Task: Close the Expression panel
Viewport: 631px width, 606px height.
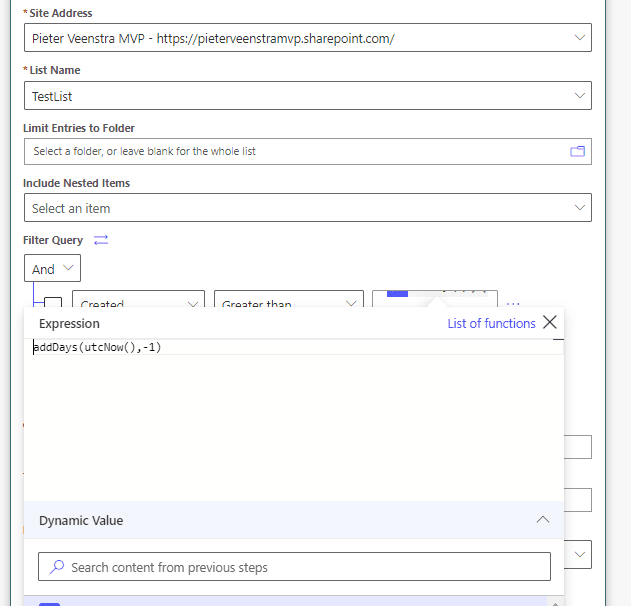Action: (x=550, y=322)
